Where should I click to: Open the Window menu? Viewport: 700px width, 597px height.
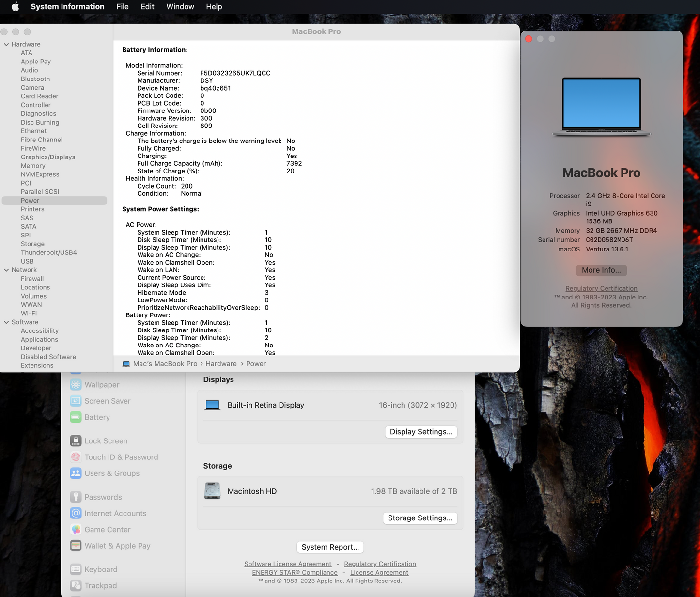click(180, 7)
